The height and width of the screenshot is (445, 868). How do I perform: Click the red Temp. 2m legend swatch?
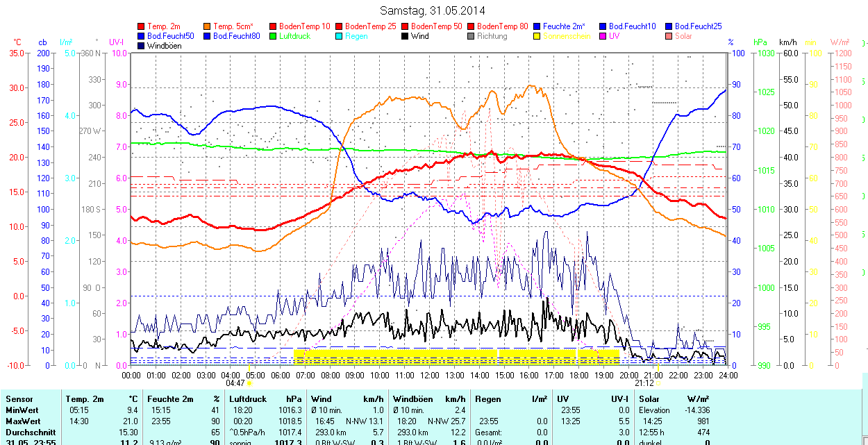[x=142, y=26]
